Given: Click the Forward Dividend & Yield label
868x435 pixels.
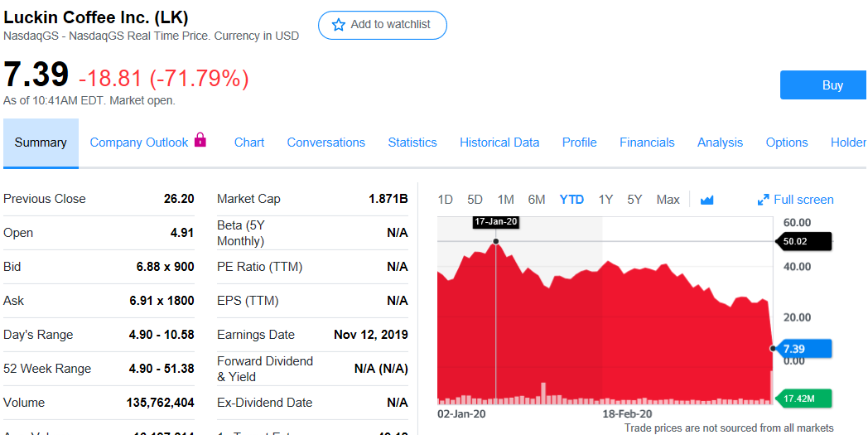Looking at the screenshot, I should [264, 369].
